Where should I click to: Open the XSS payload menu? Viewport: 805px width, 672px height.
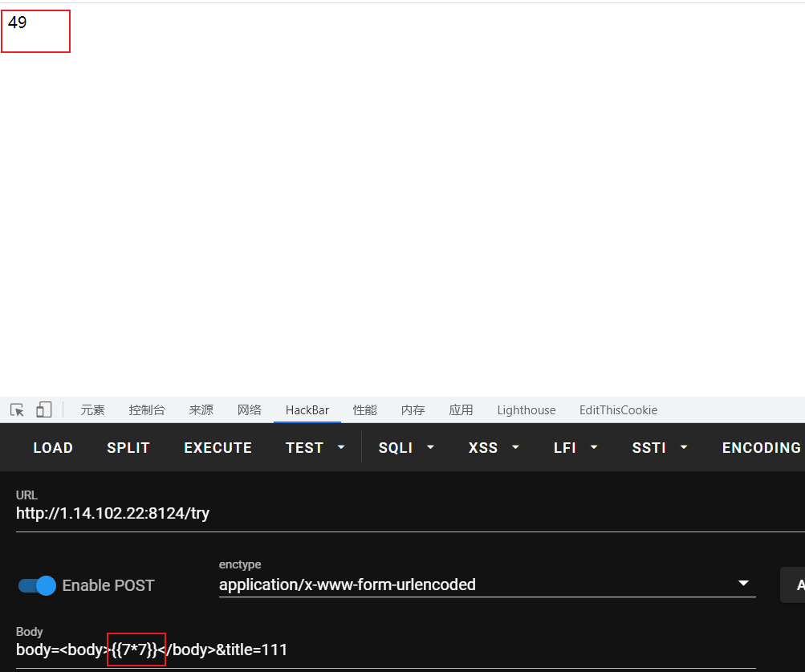point(494,448)
